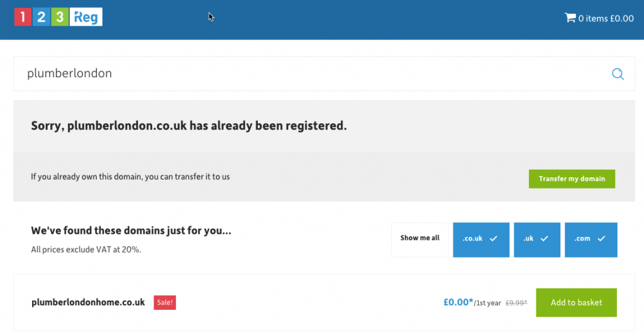Click the checkmark on the .com filter
The image size is (644, 333).
click(x=601, y=239)
